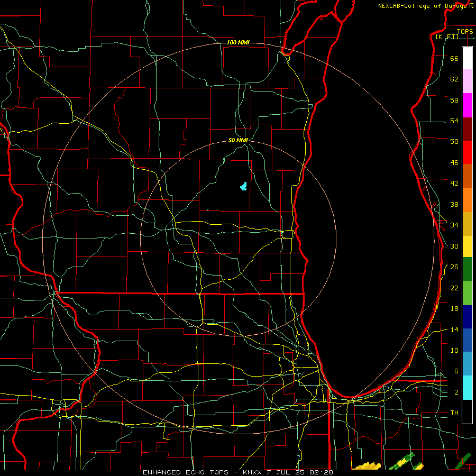The height and width of the screenshot is (476, 476).
Task: Click the "6" legend value
Action: click(x=456, y=371)
